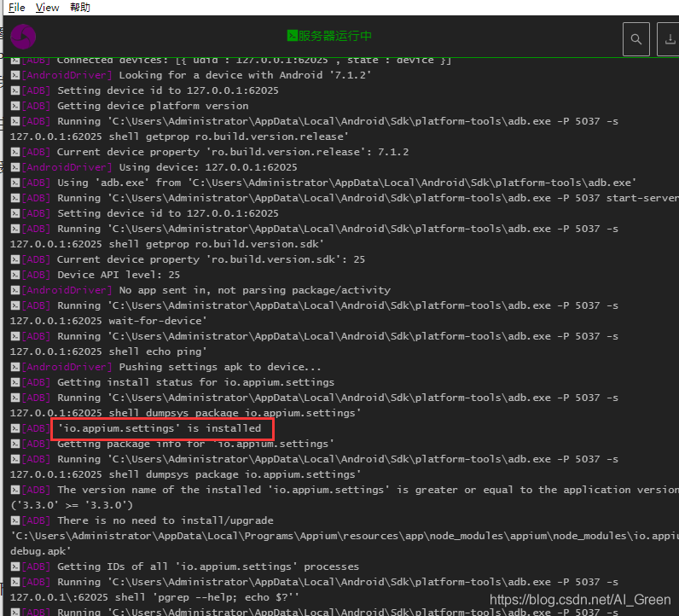Image resolution: width=679 pixels, height=616 pixels.
Task: Click "127.0.0.1:62025 wait-for-device'" line
Action: pyautogui.click(x=108, y=321)
